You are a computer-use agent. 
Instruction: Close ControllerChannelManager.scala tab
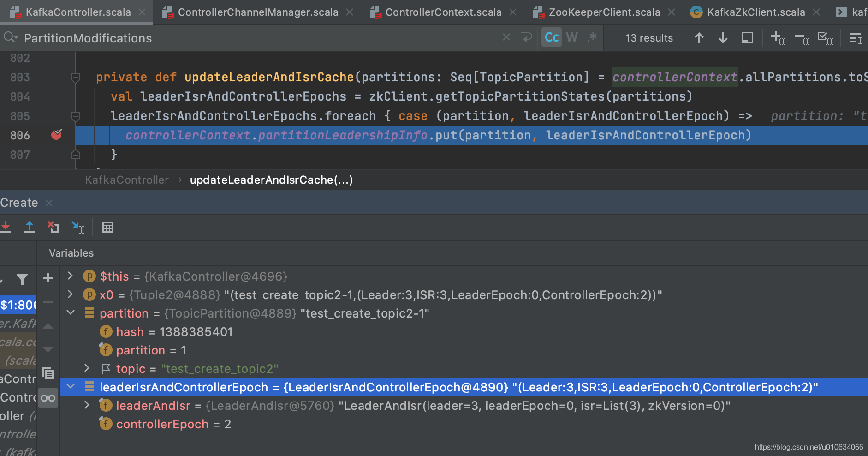(350, 12)
